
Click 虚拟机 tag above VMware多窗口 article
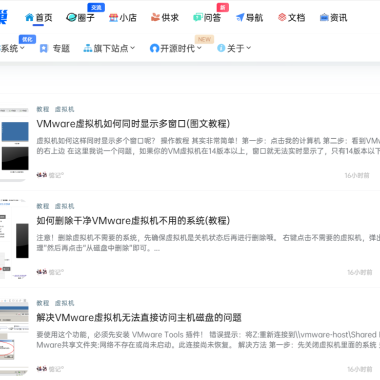tap(64, 109)
